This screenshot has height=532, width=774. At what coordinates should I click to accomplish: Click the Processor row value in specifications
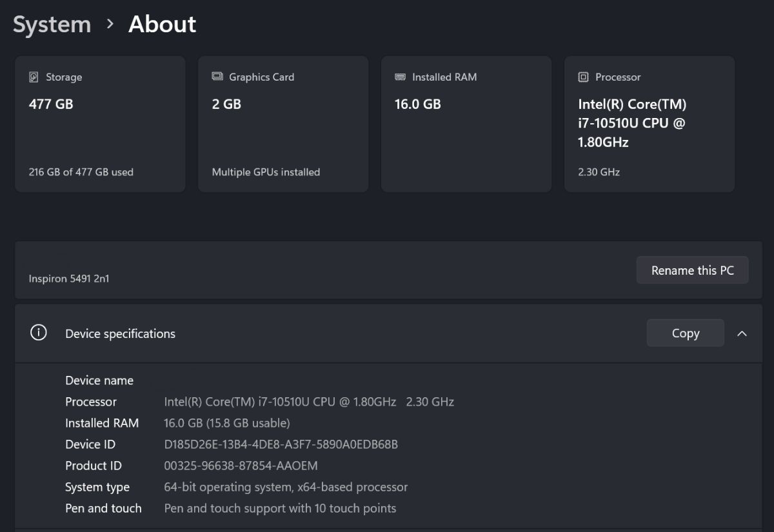coord(309,402)
